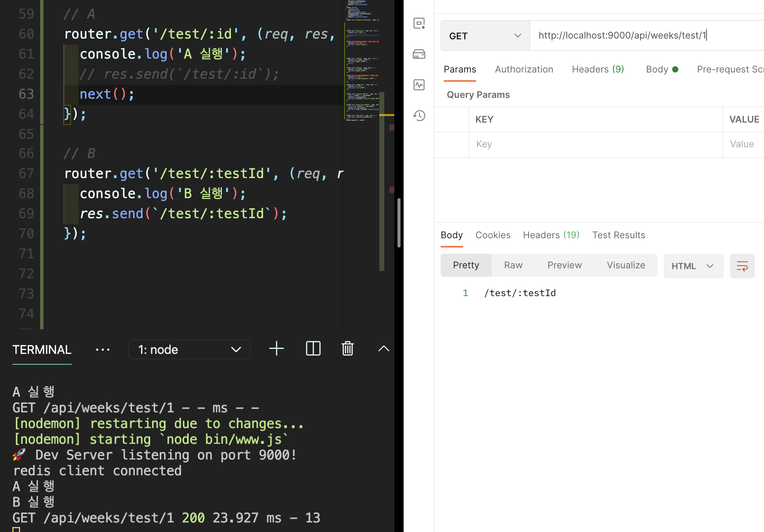The height and width of the screenshot is (532, 764).
Task: Click terminal line 'B 실행'
Action: tap(34, 502)
